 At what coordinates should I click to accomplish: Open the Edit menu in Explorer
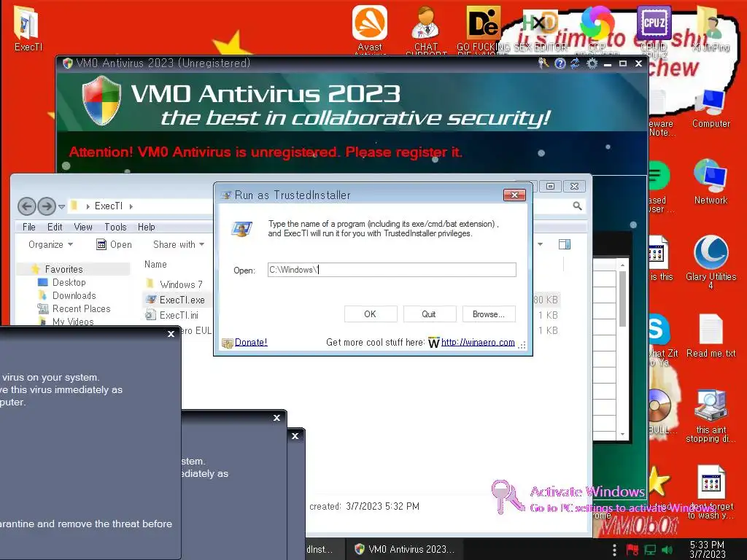coord(55,227)
